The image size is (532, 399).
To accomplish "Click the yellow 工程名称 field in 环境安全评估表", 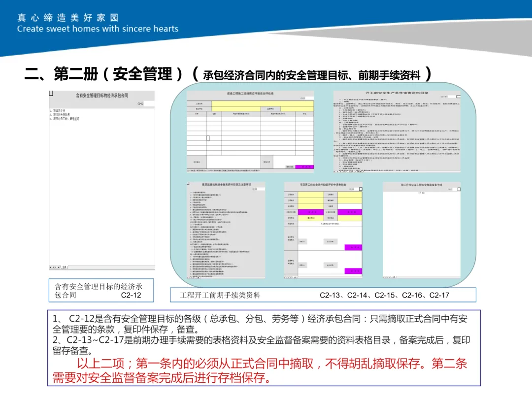I will pos(263,103).
